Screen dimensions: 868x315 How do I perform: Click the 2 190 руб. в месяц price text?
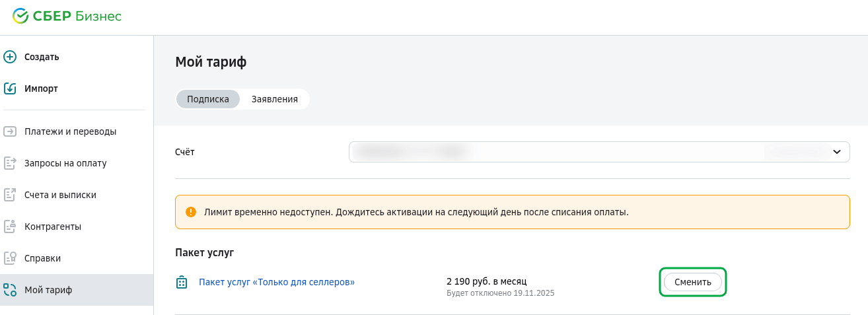point(487,281)
